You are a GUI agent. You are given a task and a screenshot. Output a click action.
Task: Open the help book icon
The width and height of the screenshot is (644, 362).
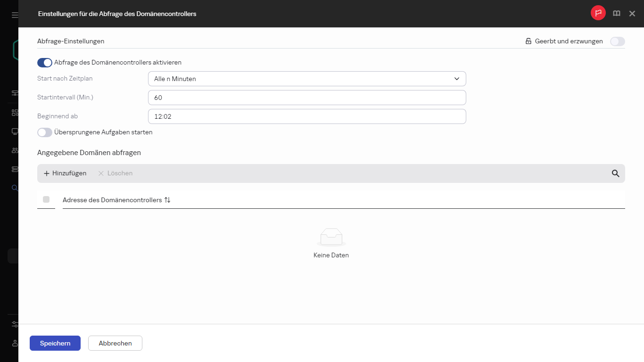[616, 14]
